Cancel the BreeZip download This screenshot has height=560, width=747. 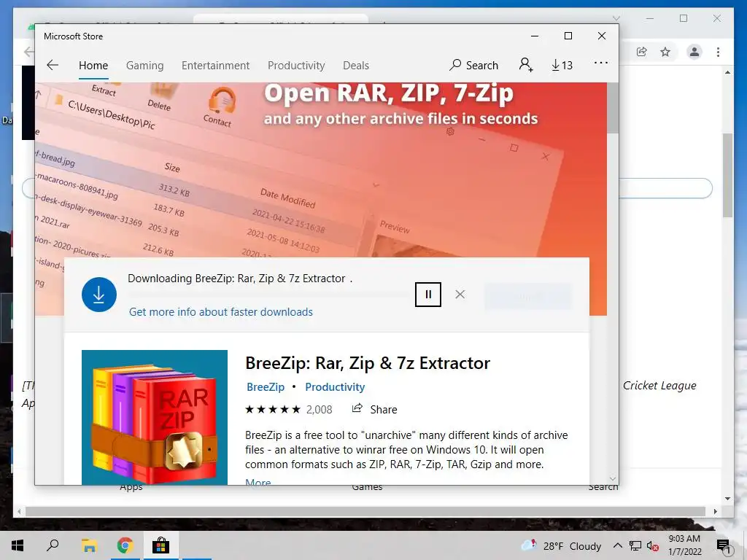[x=460, y=295]
